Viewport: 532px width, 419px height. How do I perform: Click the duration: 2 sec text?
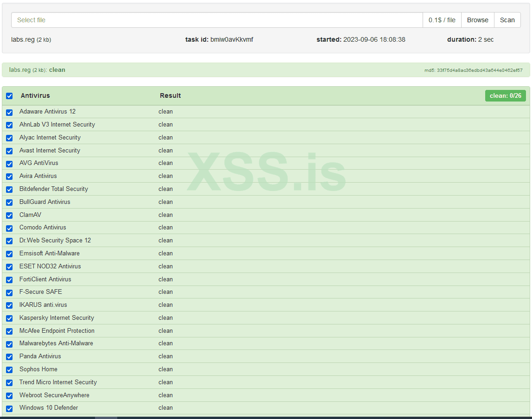click(x=470, y=39)
